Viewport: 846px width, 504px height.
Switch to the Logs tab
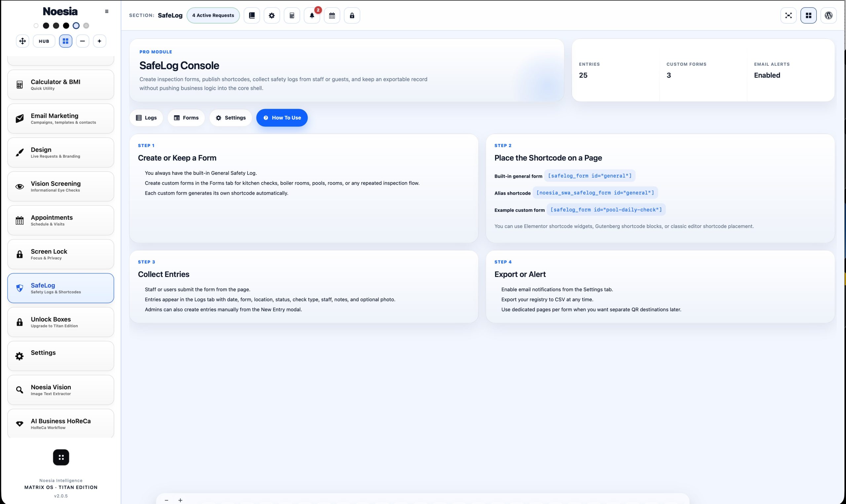point(146,118)
